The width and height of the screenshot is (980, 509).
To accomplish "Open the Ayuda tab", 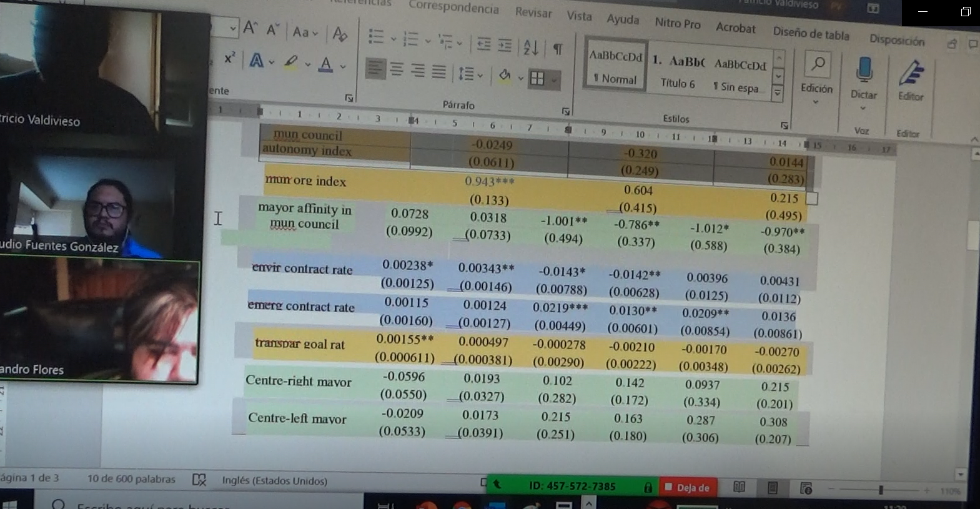I will click(x=623, y=19).
